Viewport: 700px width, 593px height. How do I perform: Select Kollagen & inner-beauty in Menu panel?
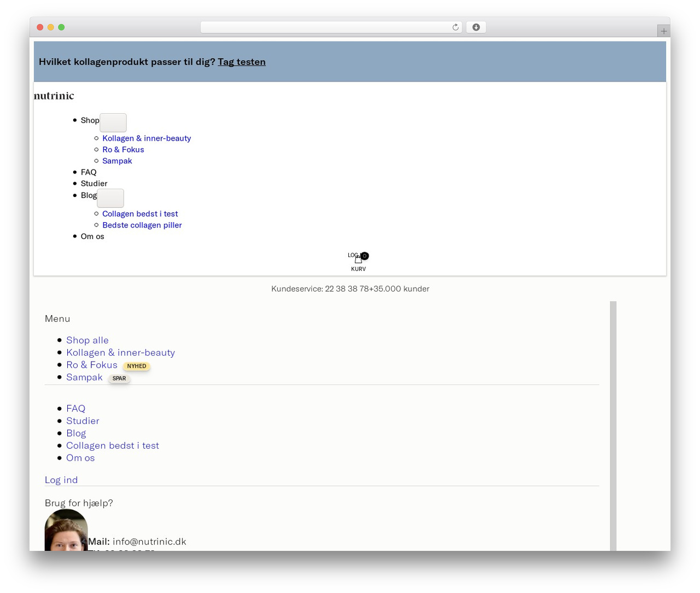121,353
